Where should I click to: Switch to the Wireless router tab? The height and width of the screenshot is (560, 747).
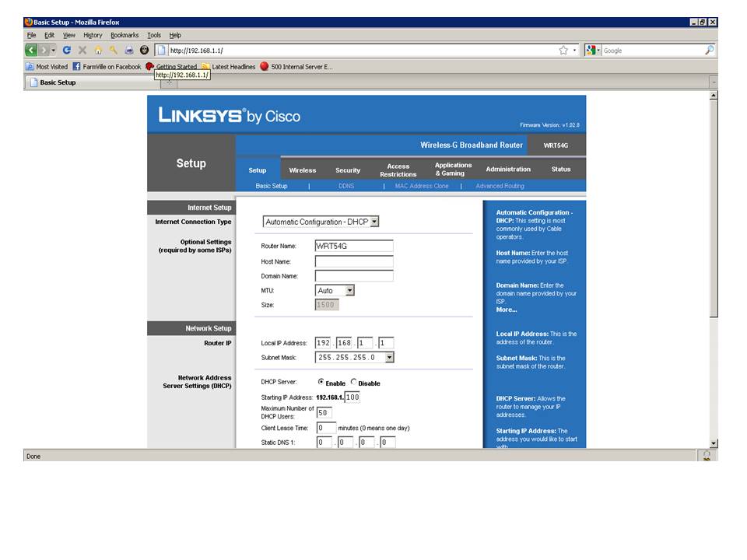click(x=302, y=170)
